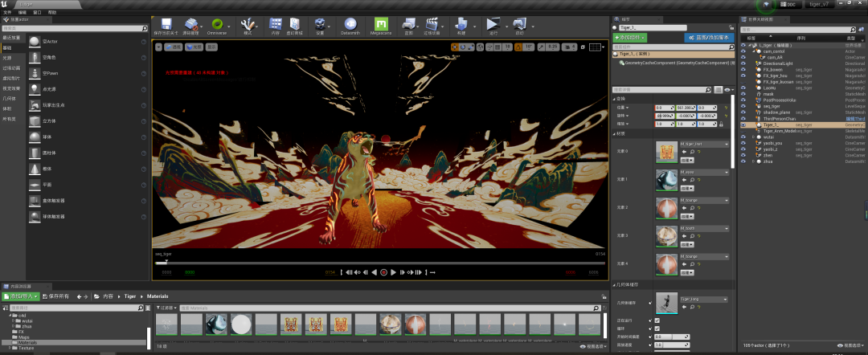868x355 pixels.
Task: Hide the DirectionalLight actor via eye icon
Action: [743, 63]
